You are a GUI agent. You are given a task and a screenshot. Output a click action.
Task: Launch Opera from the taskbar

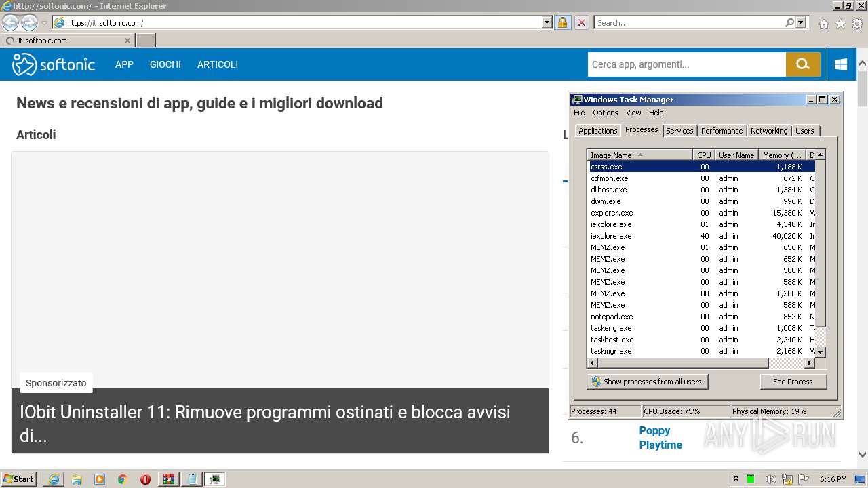tap(145, 479)
